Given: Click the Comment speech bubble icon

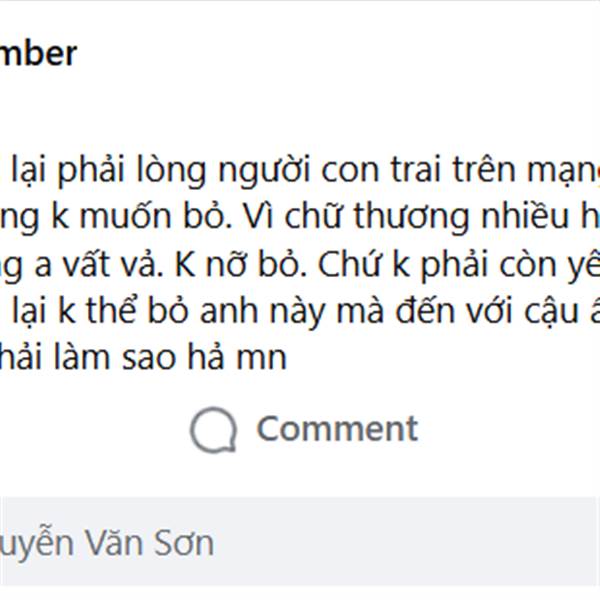Looking at the screenshot, I should coord(213,430).
